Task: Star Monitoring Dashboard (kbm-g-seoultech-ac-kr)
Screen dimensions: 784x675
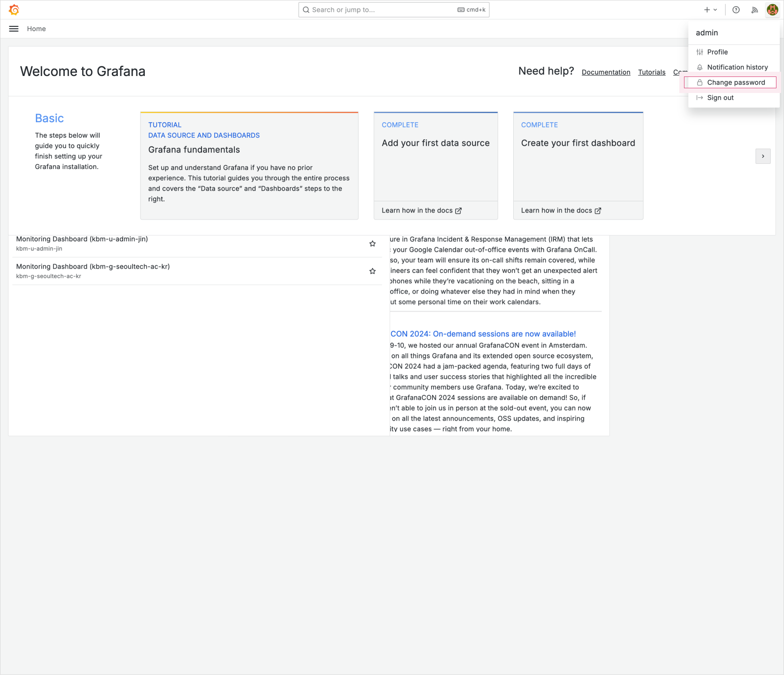Action: (x=373, y=271)
